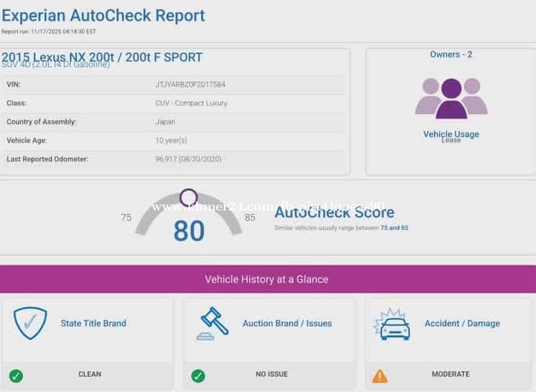The width and height of the screenshot is (536, 392).
Task: Click the Vehicle Usage label
Action: pyautogui.click(x=451, y=134)
